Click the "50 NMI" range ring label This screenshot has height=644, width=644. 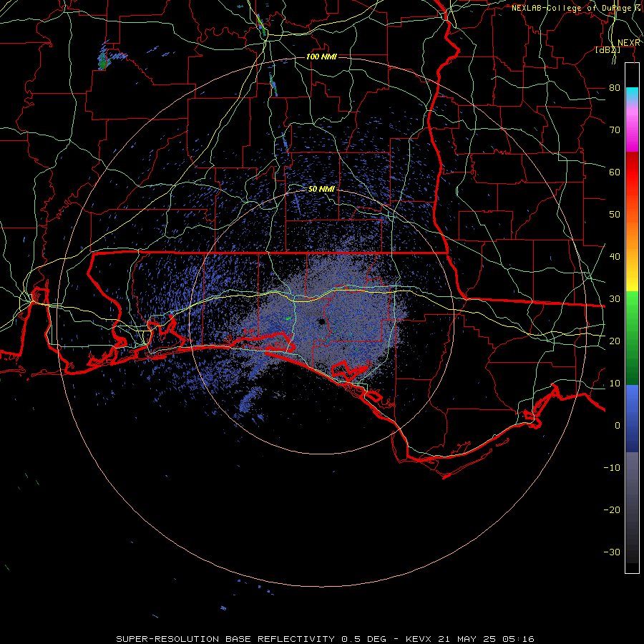[x=321, y=189]
